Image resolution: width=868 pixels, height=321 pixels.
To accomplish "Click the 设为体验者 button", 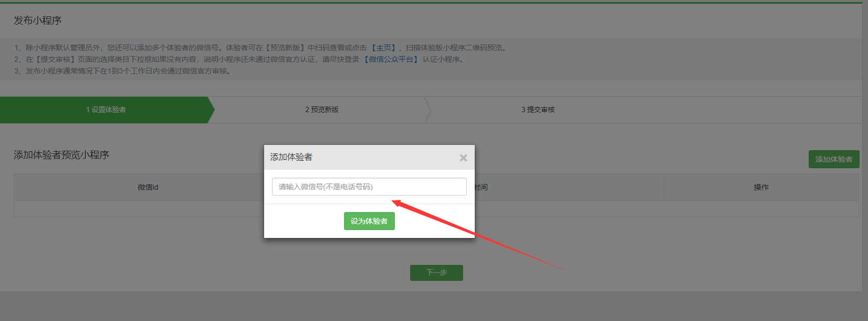I will tap(369, 221).
